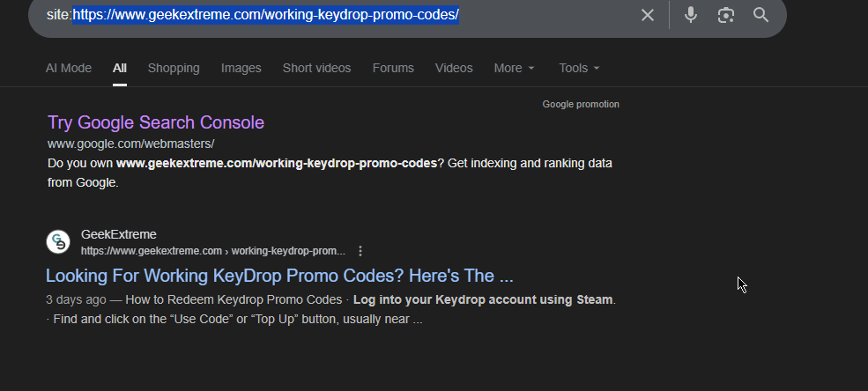This screenshot has width=868, height=391.
Task: Go to the Images tab
Action: (241, 68)
